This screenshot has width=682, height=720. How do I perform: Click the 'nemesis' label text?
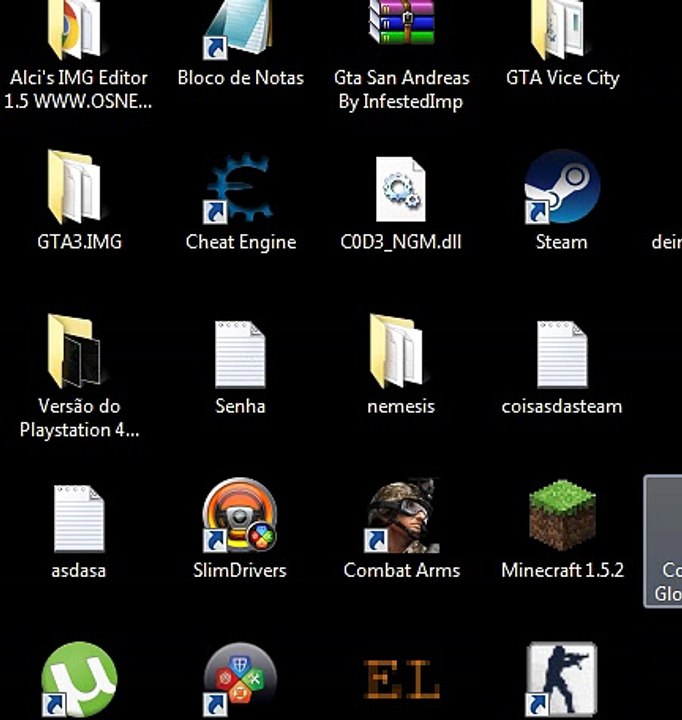400,406
